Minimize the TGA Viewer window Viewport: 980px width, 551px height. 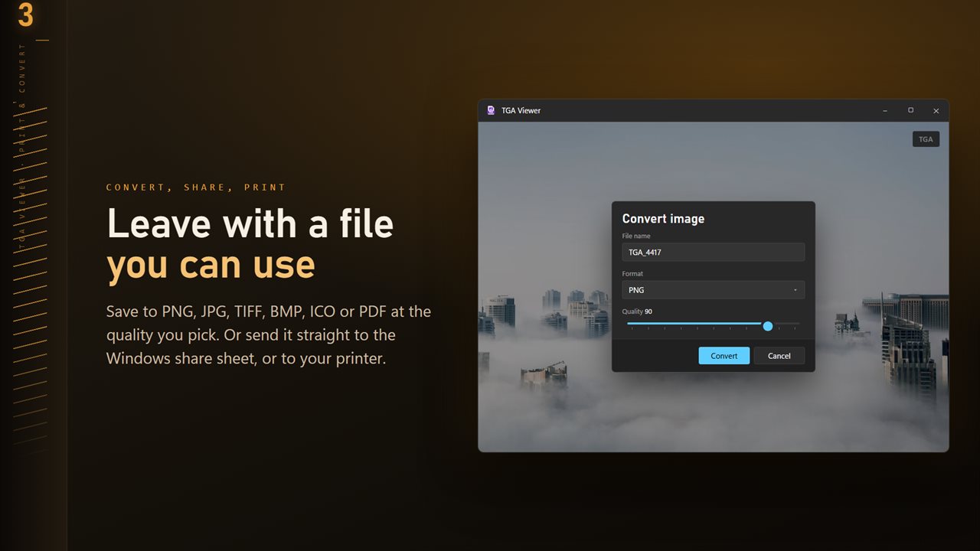tap(885, 111)
